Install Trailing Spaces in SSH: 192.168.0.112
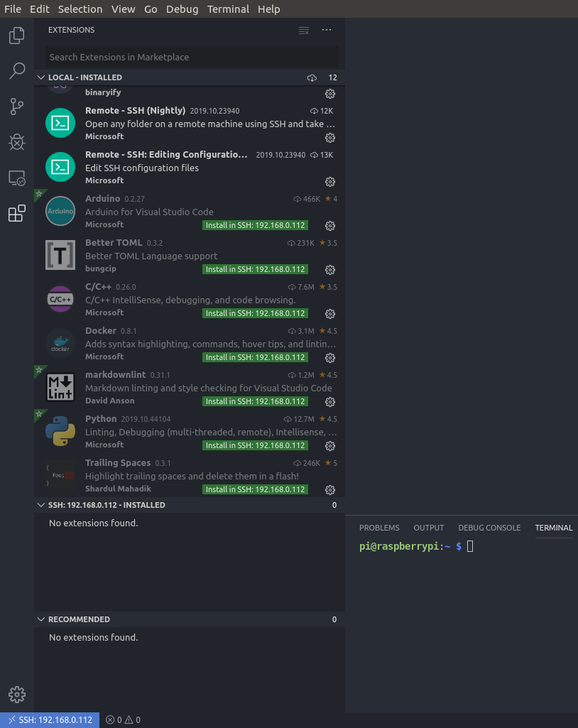Image resolution: width=578 pixels, height=728 pixels. (x=255, y=489)
